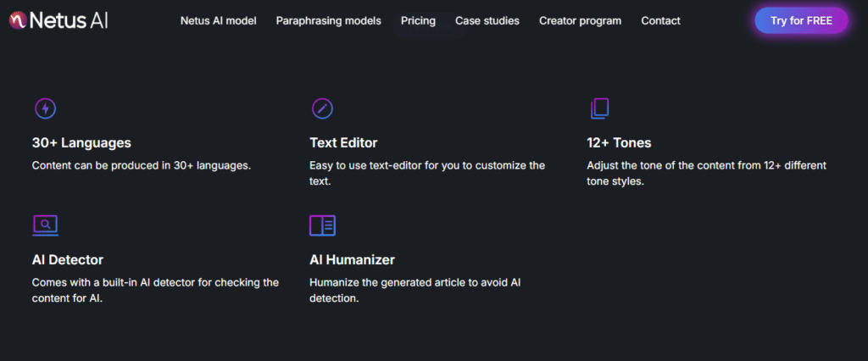Select the 30+ Languages heading

coord(81,143)
